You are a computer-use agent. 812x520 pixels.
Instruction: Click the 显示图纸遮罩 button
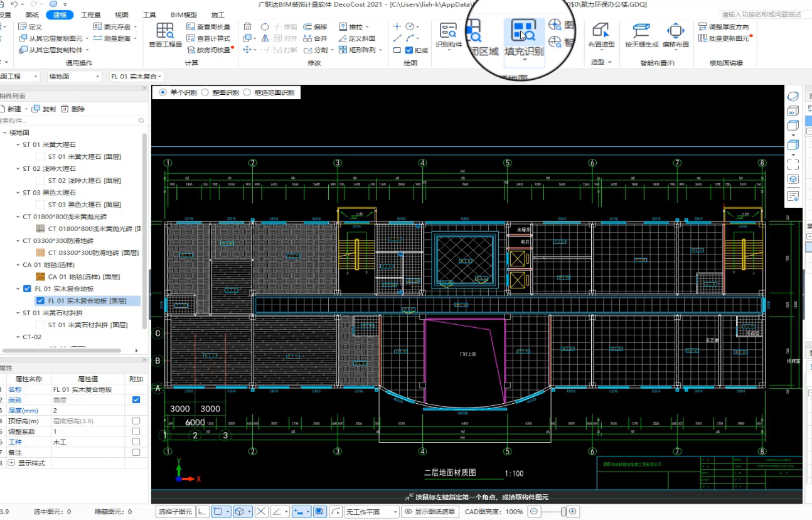(430, 512)
